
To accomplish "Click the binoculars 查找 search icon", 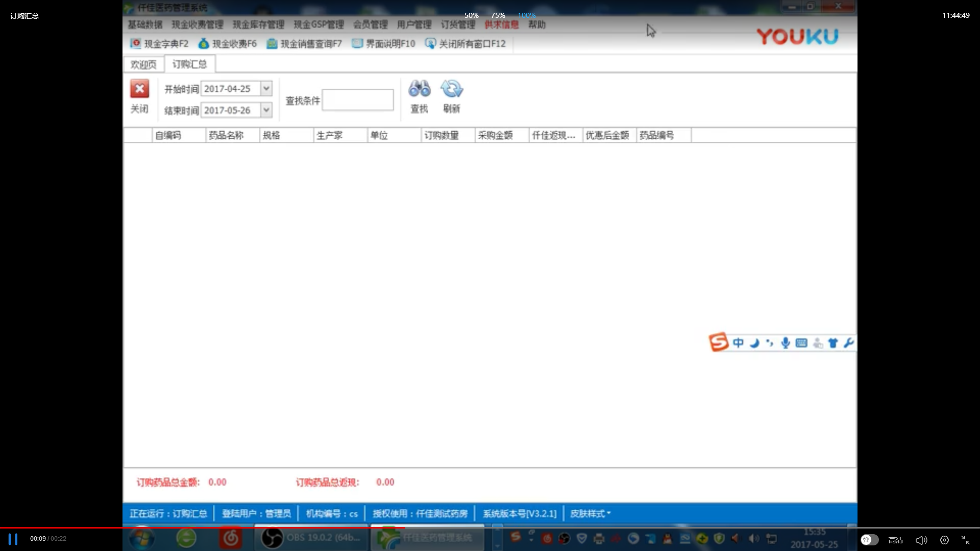I will (x=420, y=89).
